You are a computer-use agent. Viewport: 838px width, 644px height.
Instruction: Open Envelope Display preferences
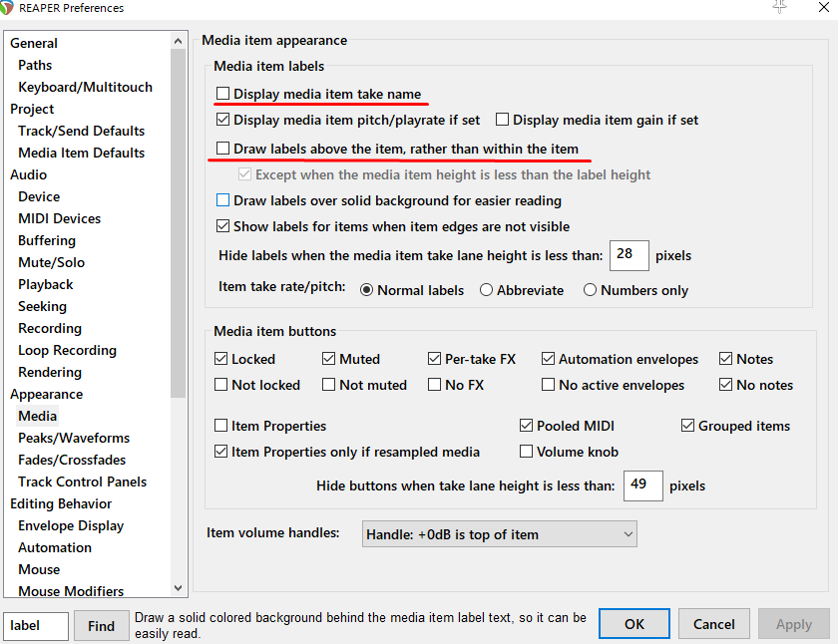click(x=71, y=524)
